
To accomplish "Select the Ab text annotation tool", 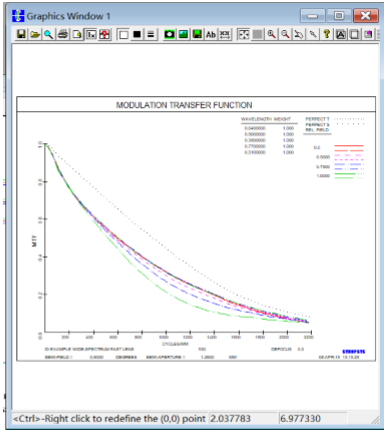I will (x=211, y=34).
